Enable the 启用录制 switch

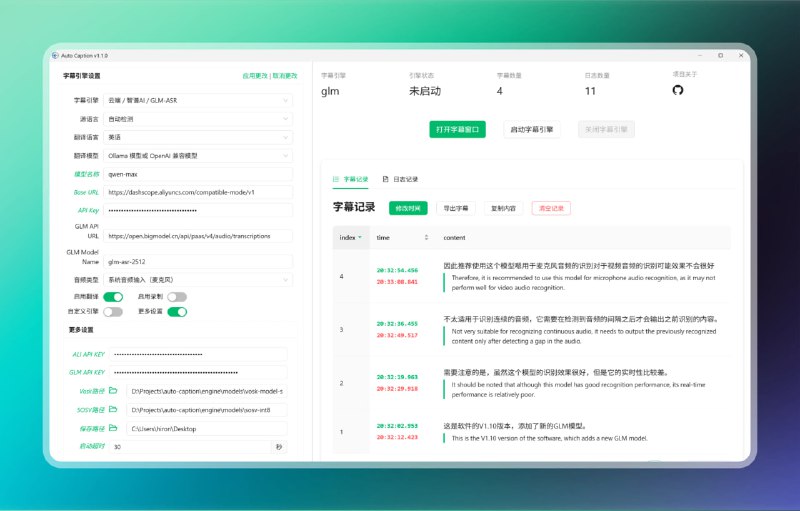(x=177, y=297)
